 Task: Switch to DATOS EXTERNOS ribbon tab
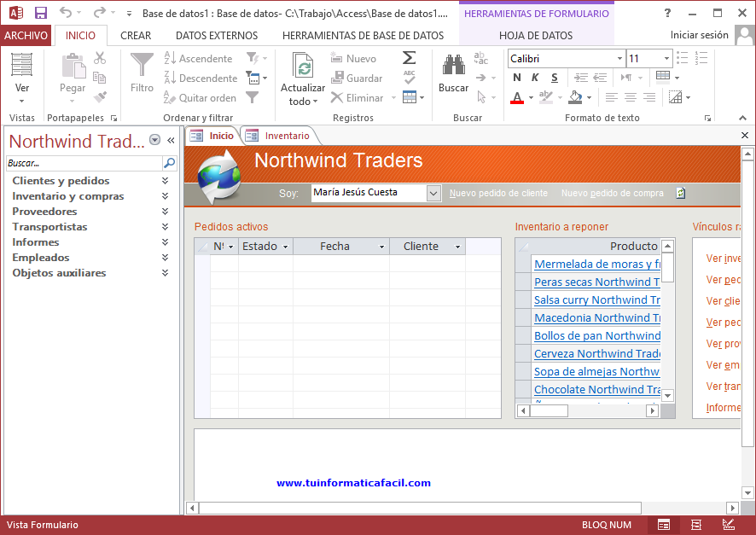(x=217, y=36)
